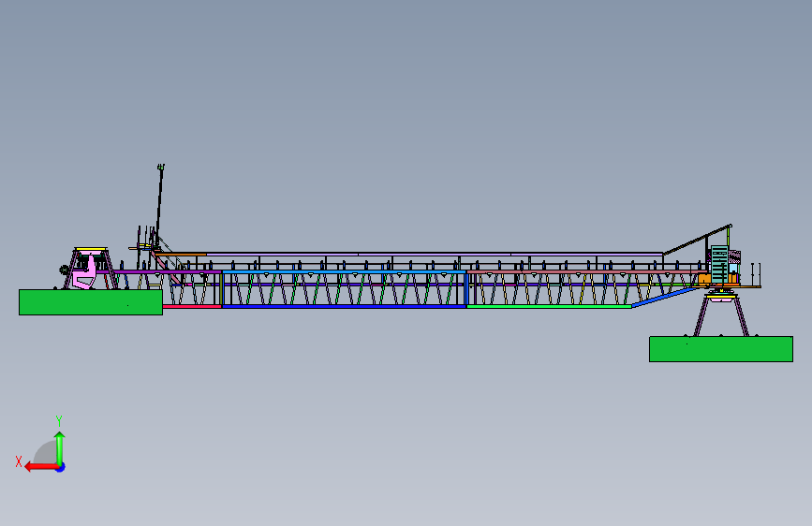Select the purple upper chord on the left section

[159, 271]
